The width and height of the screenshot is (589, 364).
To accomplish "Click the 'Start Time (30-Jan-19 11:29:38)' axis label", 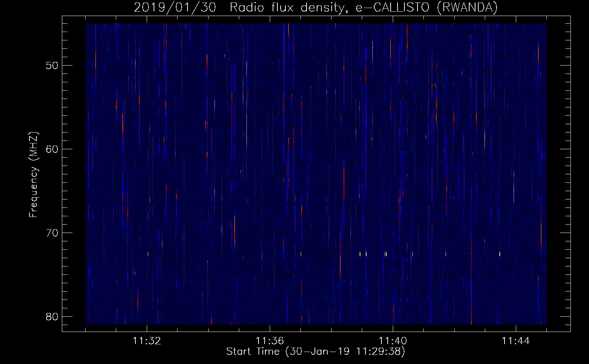I will 316,352.
